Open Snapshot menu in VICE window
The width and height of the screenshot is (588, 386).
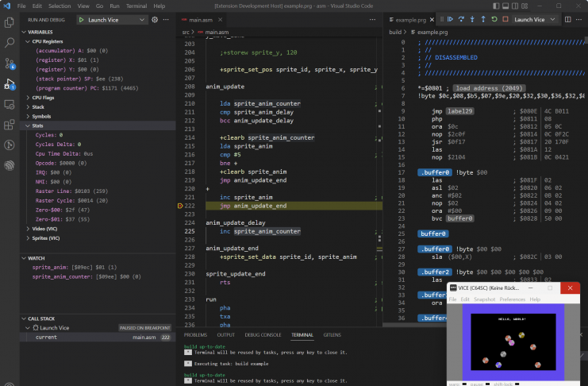pos(484,299)
